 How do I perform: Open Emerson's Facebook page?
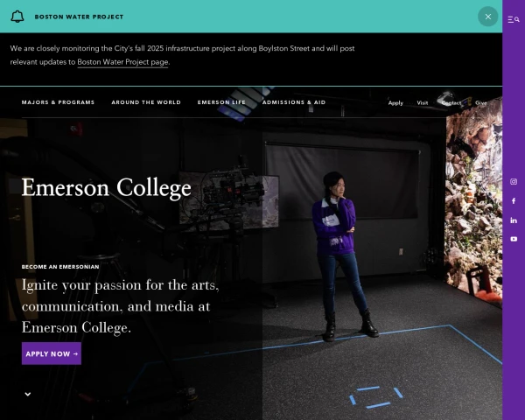514,201
